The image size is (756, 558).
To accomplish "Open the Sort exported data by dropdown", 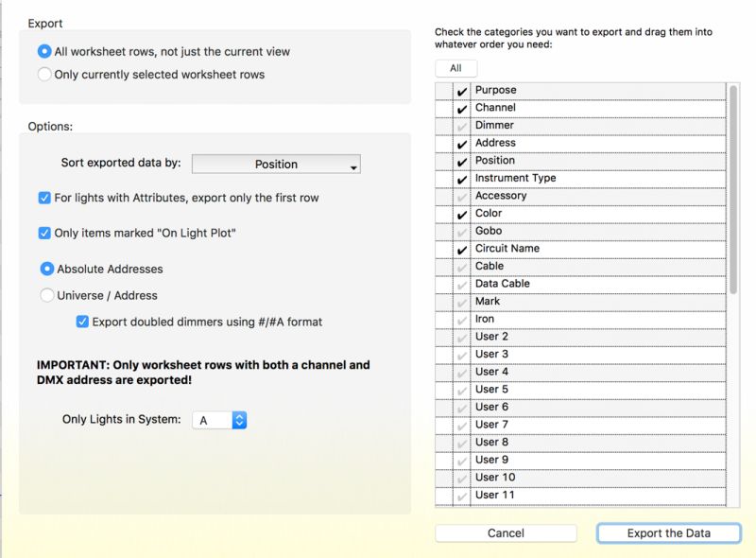I will click(x=276, y=165).
